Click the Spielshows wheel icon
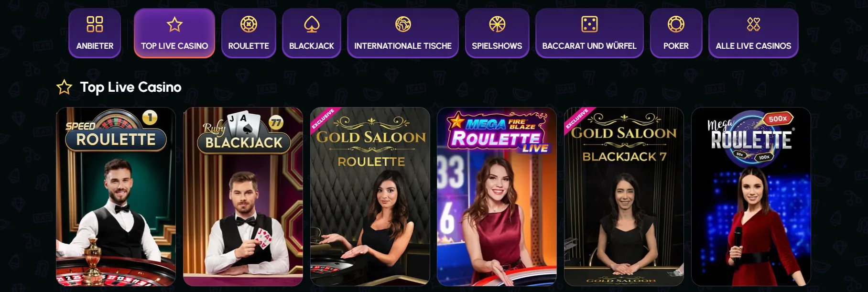This screenshot has height=292, width=868. pyautogui.click(x=497, y=24)
